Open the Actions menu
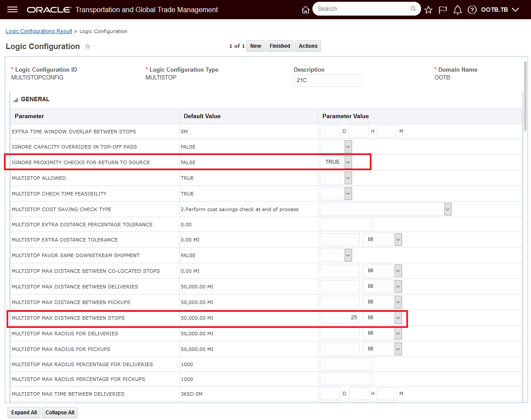531x420 pixels. point(308,46)
